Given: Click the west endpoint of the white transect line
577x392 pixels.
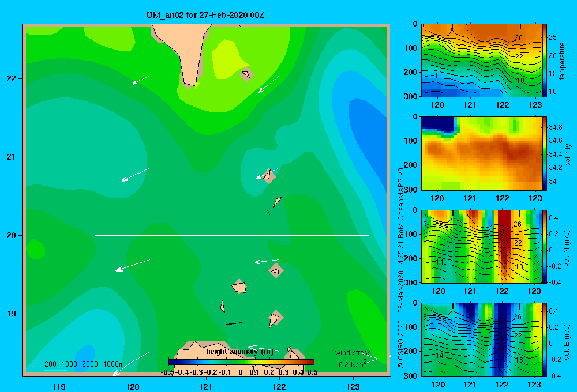Looking at the screenshot, I should pyautogui.click(x=96, y=235).
